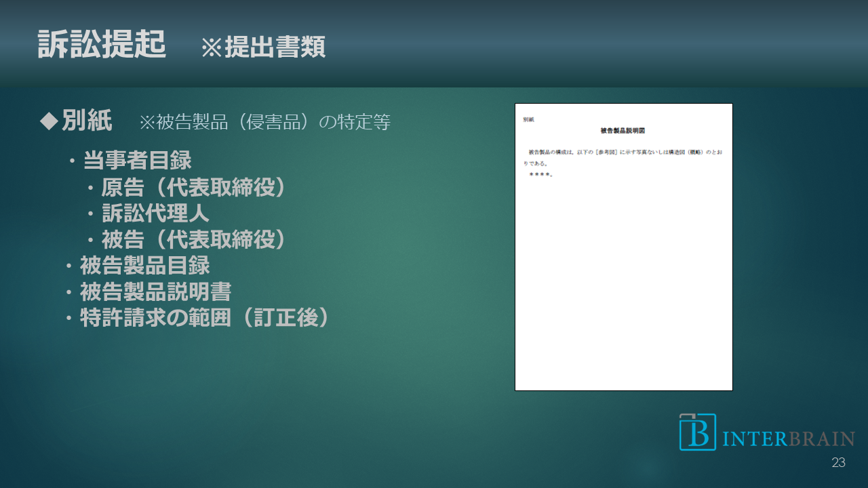
Task: Click the INTERBRAIN company name text
Action: tap(788, 439)
